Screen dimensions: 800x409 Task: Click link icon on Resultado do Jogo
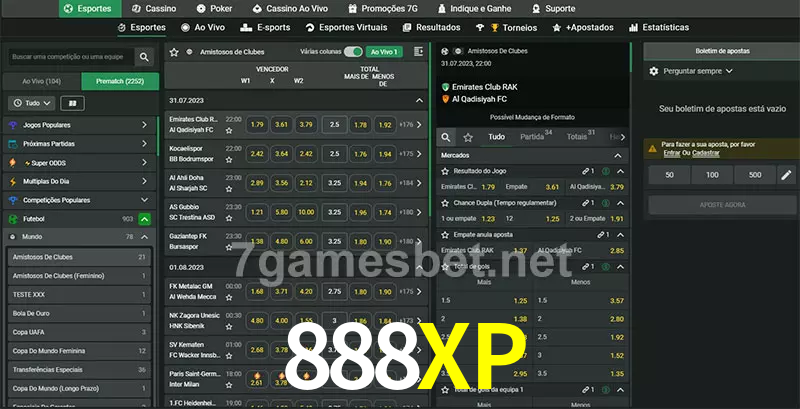(586, 171)
